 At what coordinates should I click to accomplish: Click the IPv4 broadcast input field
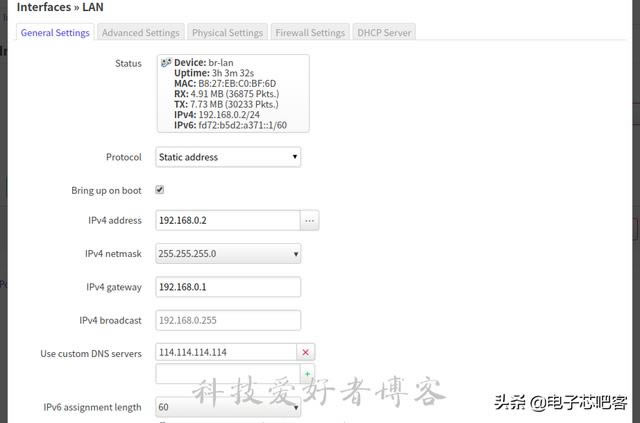coord(227,320)
